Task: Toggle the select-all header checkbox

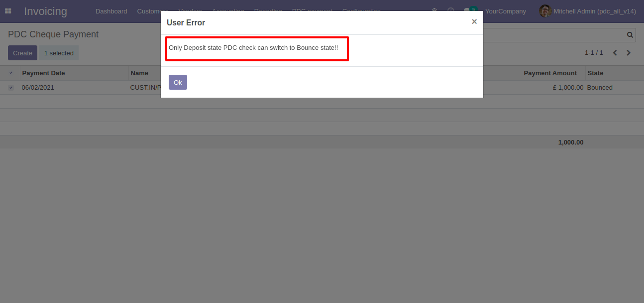Action: coord(11,73)
